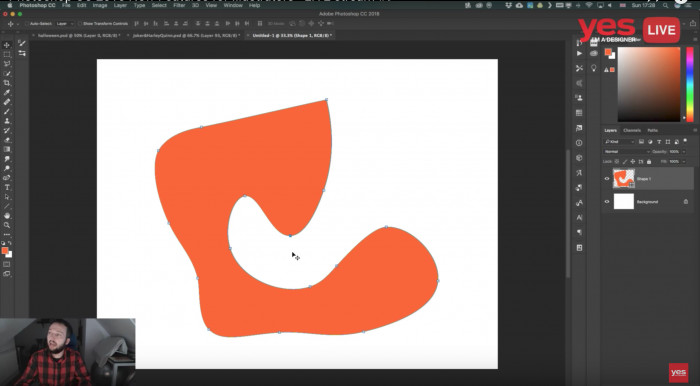Viewport: 700px width, 386px height.
Task: Enable the Auto-Select checkbox
Action: click(x=27, y=24)
